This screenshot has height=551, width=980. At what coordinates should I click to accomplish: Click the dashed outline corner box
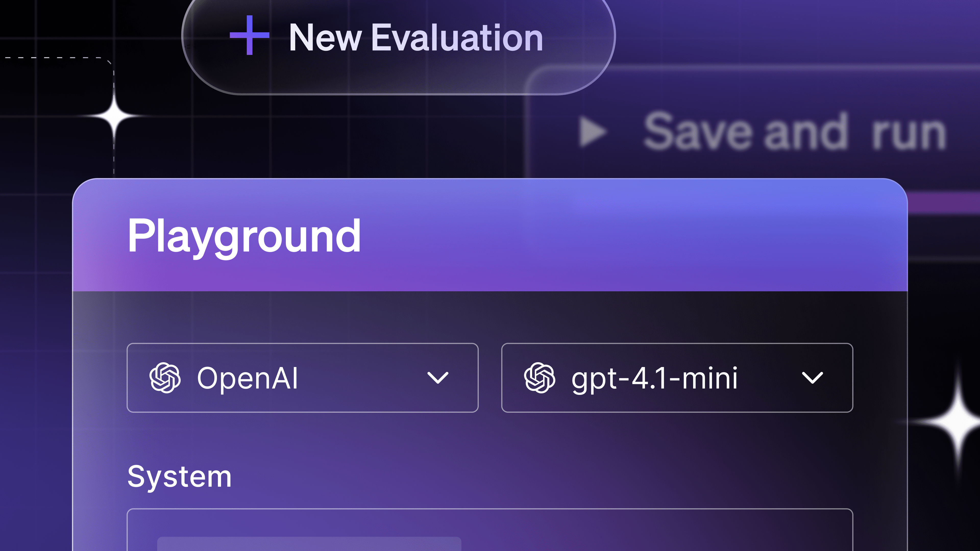click(x=57, y=114)
